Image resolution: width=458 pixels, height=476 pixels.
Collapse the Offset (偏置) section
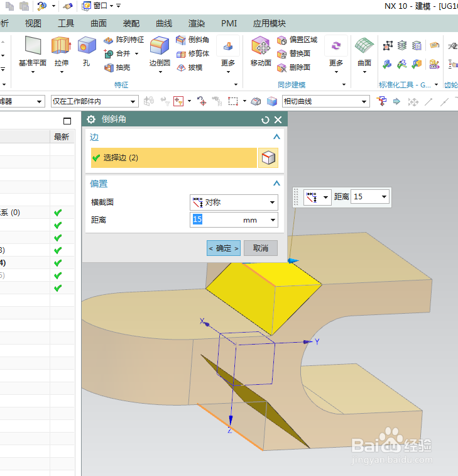click(x=276, y=184)
